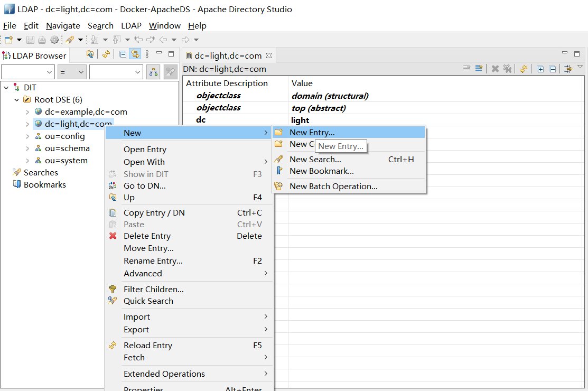Screen dimensions: 588x391
Task: Choose Delete Entry in context menu
Action: (147, 236)
